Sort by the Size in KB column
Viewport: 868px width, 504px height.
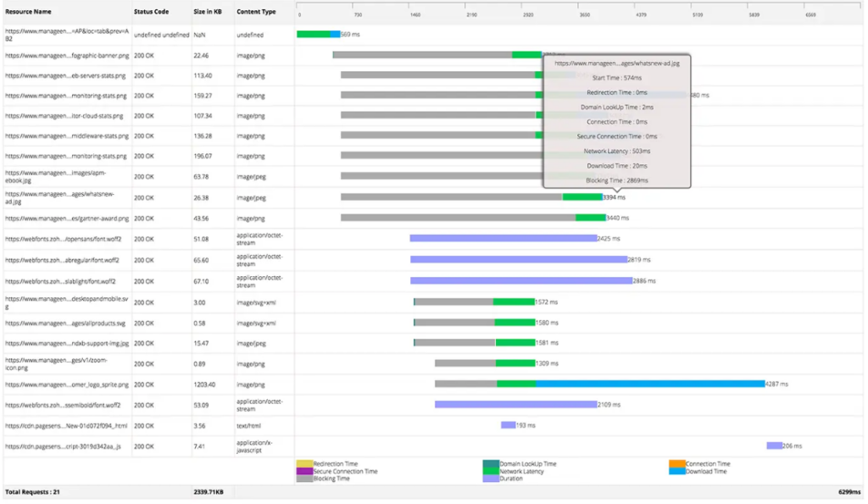[206, 12]
